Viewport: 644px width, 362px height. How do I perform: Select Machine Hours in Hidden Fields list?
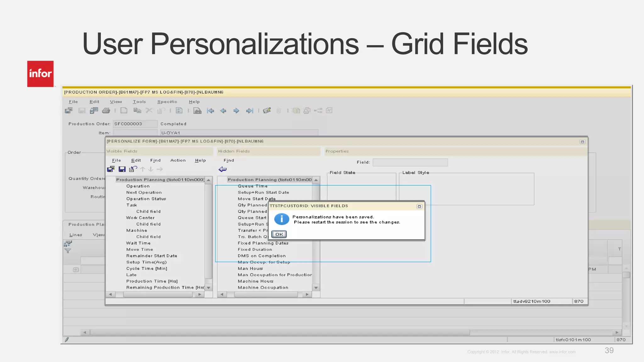click(x=255, y=281)
